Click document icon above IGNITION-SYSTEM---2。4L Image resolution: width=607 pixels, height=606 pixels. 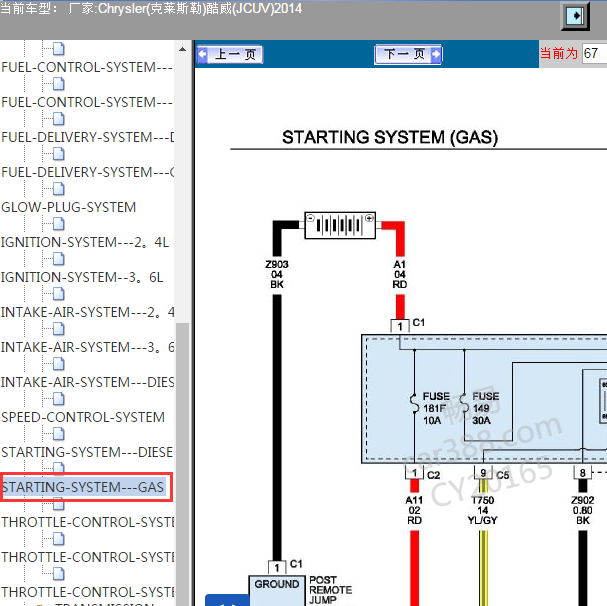(x=58, y=224)
